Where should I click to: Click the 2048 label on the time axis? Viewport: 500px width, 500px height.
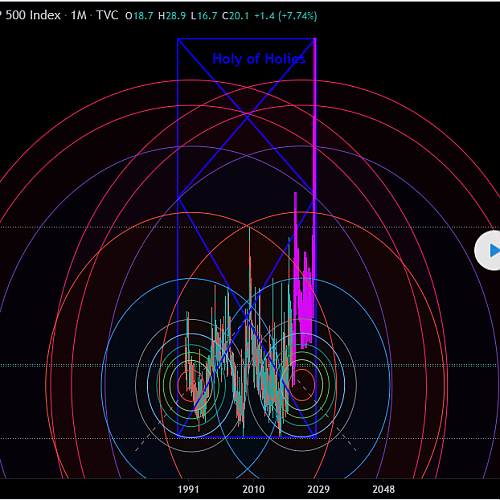383,489
